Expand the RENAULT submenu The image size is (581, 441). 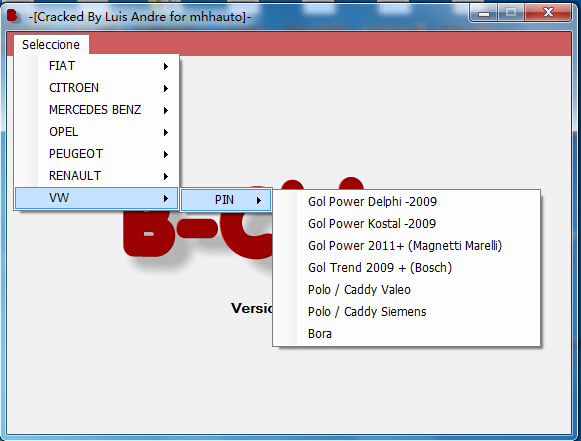97,176
